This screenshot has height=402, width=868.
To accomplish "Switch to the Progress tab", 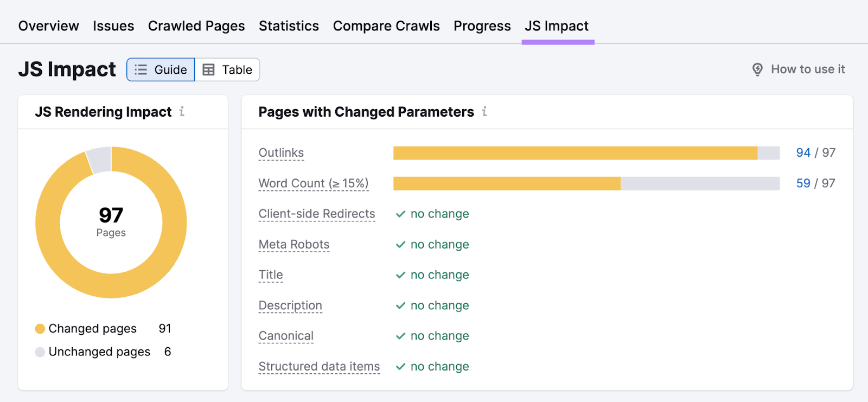I will tap(482, 26).
